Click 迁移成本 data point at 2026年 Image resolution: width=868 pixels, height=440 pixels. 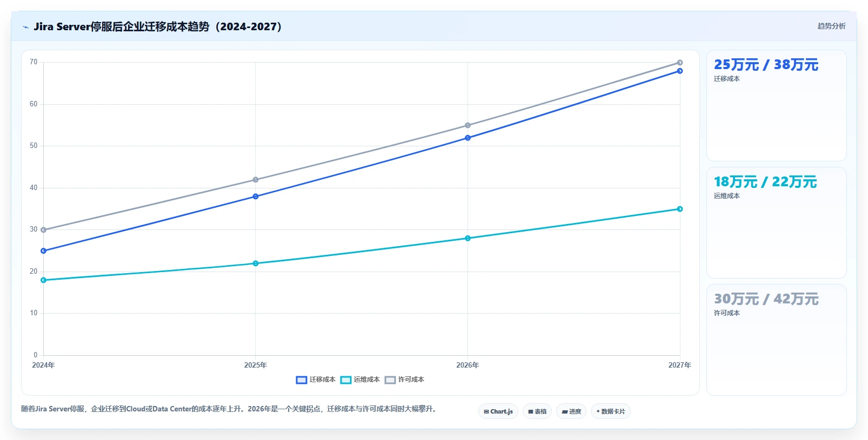click(x=468, y=138)
